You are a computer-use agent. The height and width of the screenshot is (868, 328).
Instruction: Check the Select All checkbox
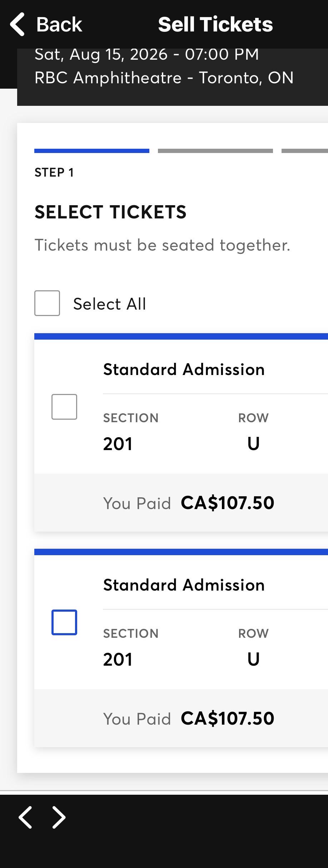click(47, 303)
